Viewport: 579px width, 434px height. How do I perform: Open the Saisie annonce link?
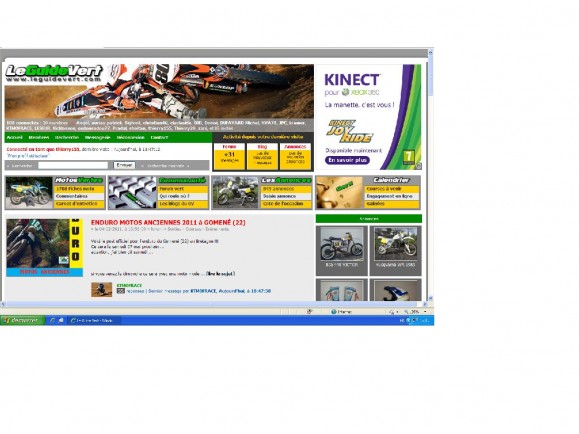[x=286, y=196]
